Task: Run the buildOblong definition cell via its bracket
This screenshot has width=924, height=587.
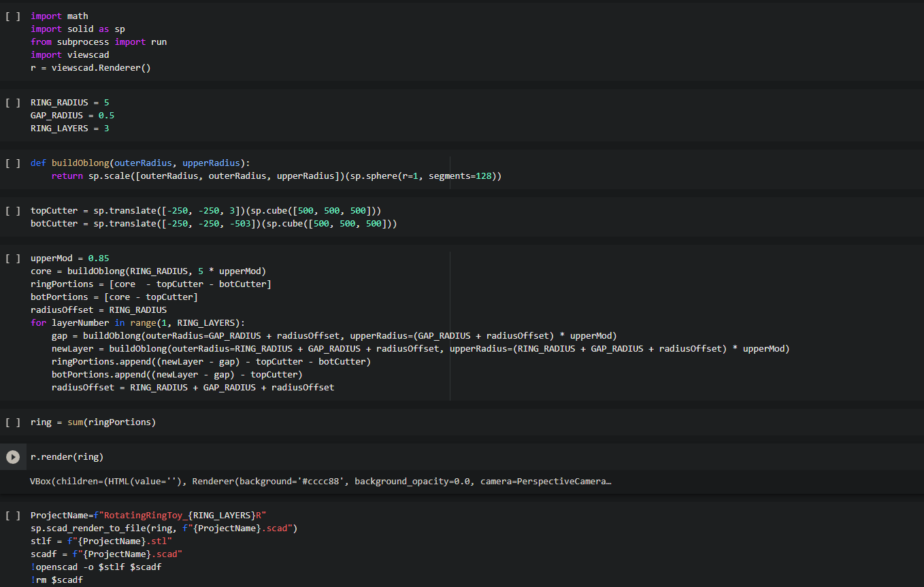Action: (x=13, y=163)
